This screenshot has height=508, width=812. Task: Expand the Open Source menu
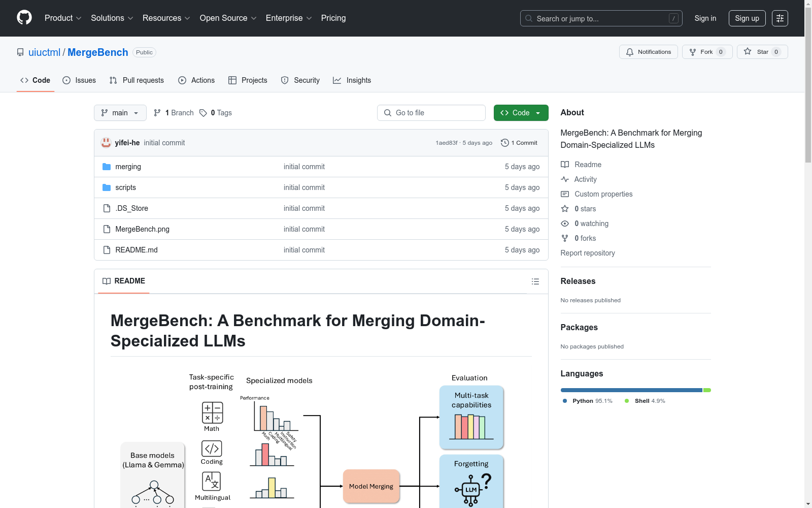(228, 18)
